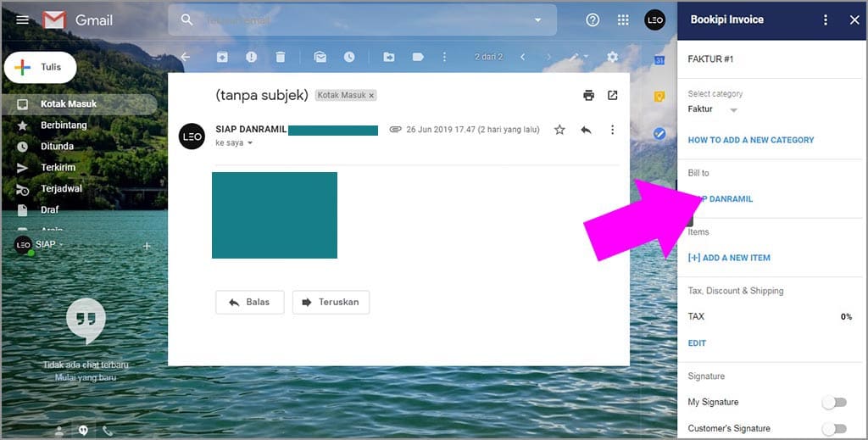Screen dimensions: 868x440
Task: Open HOW TO ADD A NEW CATEGORY link
Action: tap(751, 140)
